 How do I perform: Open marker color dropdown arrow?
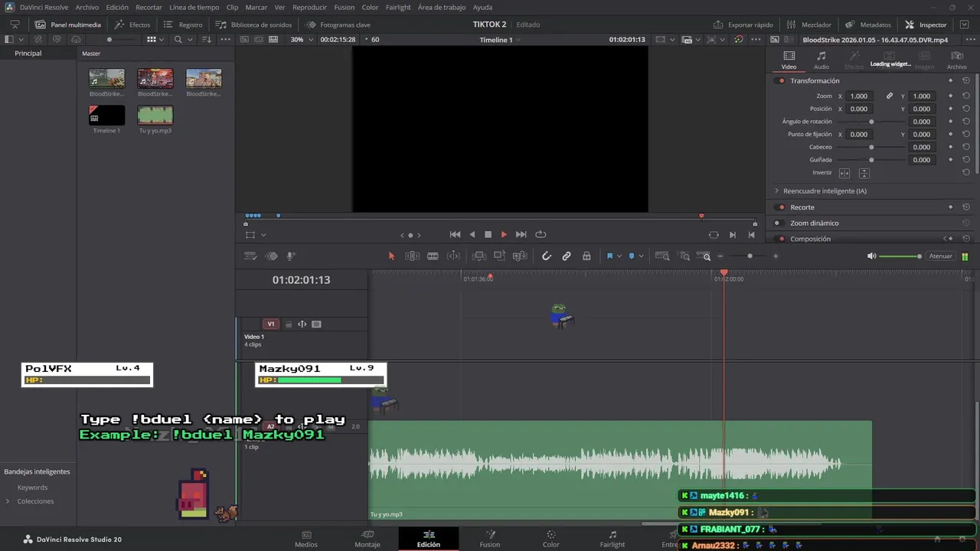click(641, 256)
